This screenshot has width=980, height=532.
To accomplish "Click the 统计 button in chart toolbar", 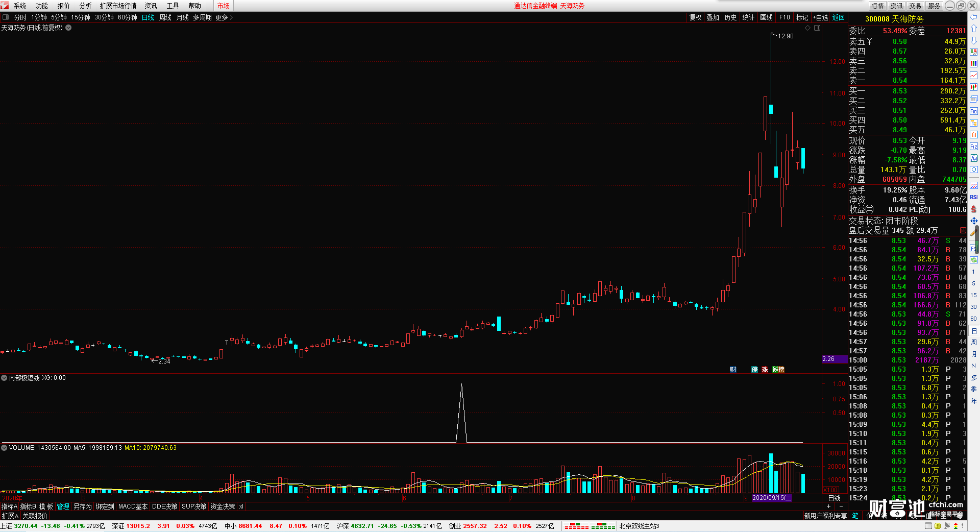I will [748, 17].
